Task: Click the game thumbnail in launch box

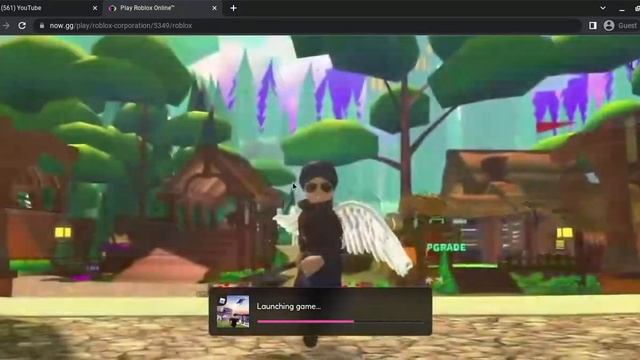Action: [233, 311]
